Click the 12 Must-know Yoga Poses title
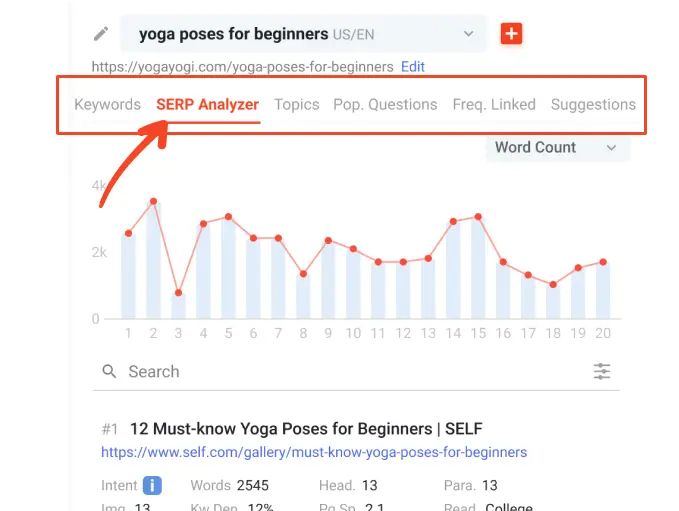The height and width of the screenshot is (511, 679). tap(306, 429)
